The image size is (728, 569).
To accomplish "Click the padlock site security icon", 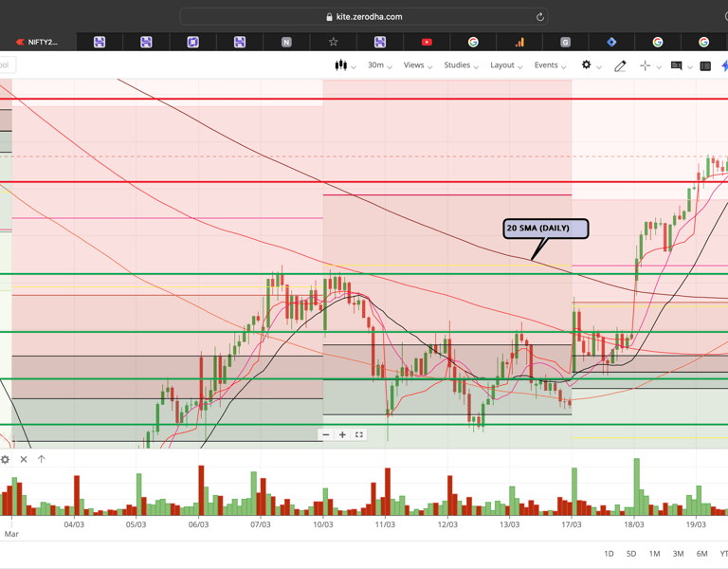I will point(329,17).
